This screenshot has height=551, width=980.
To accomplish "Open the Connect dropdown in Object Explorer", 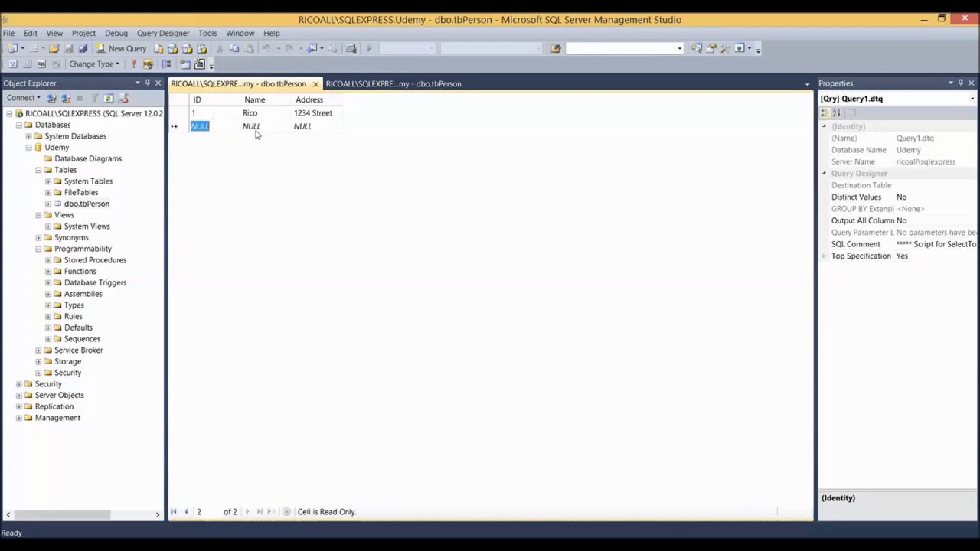I will (24, 98).
